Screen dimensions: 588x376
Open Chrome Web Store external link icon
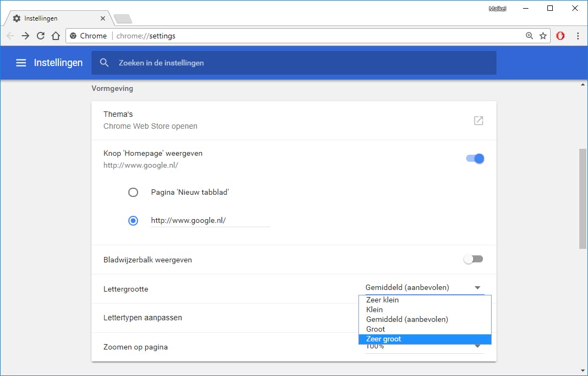[478, 121]
